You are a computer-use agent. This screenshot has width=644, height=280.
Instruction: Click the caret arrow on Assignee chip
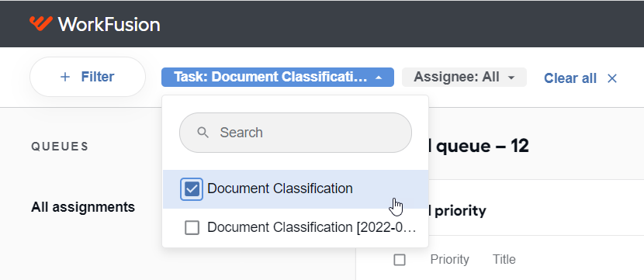pyautogui.click(x=511, y=78)
